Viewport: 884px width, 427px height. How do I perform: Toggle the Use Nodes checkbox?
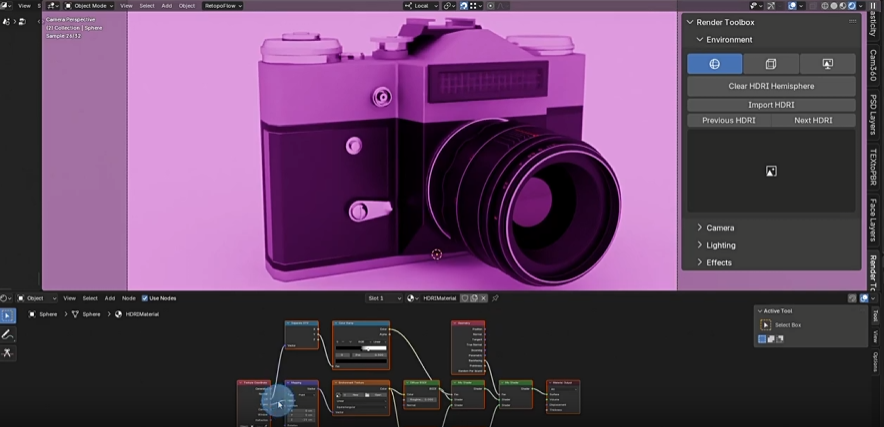145,298
